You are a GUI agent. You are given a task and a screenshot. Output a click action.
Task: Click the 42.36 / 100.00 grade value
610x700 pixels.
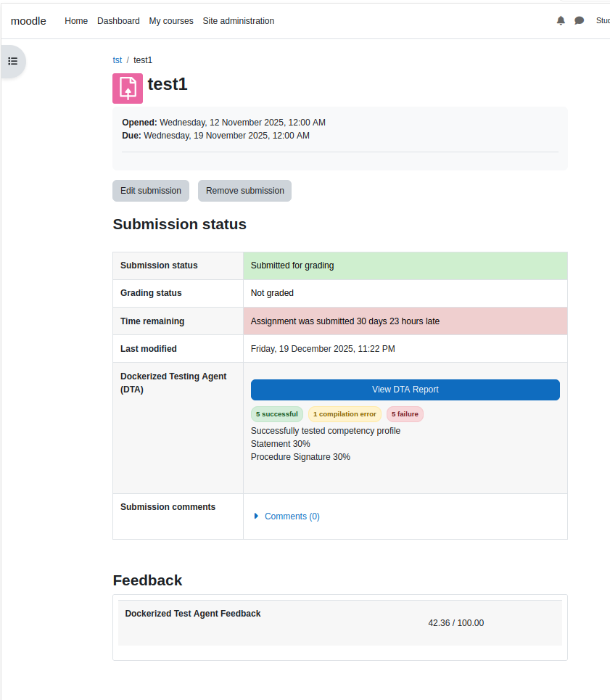tap(456, 623)
